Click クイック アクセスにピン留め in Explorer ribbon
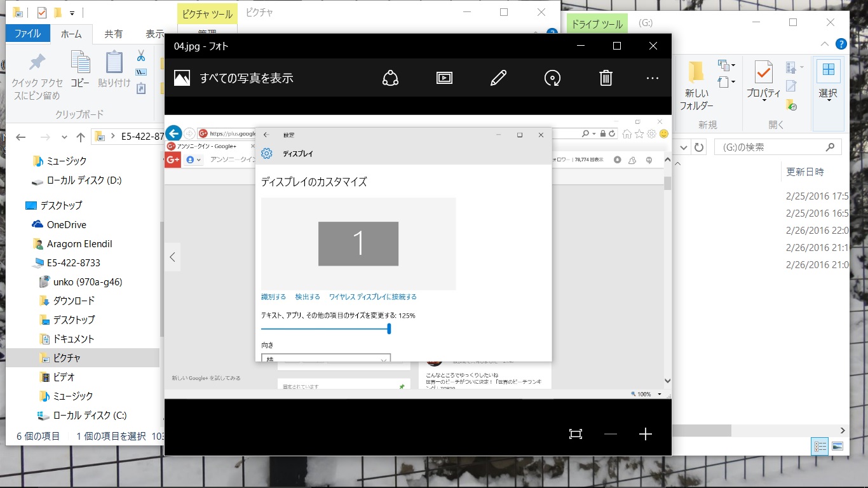Viewport: 868px width, 488px height. click(37, 77)
